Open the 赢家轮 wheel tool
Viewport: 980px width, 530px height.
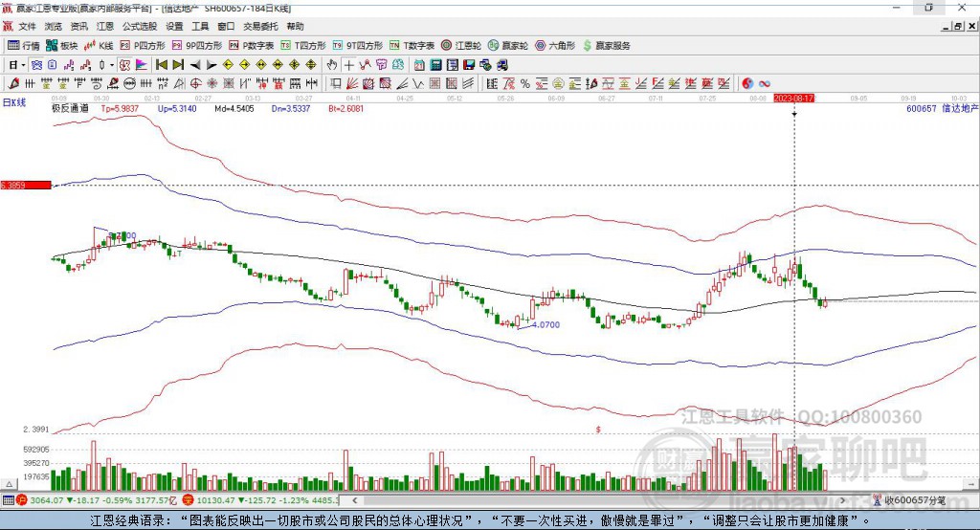coord(508,46)
